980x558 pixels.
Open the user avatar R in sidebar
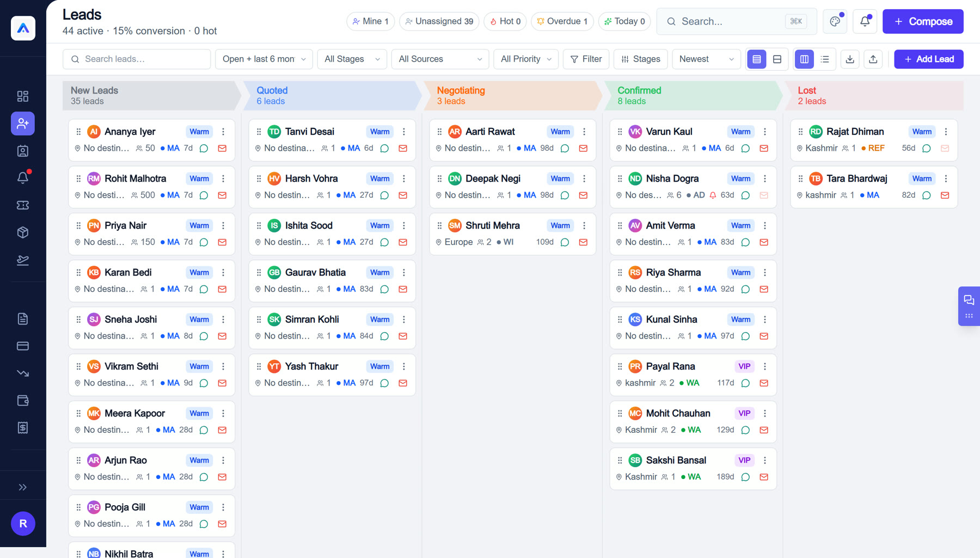[x=23, y=524]
